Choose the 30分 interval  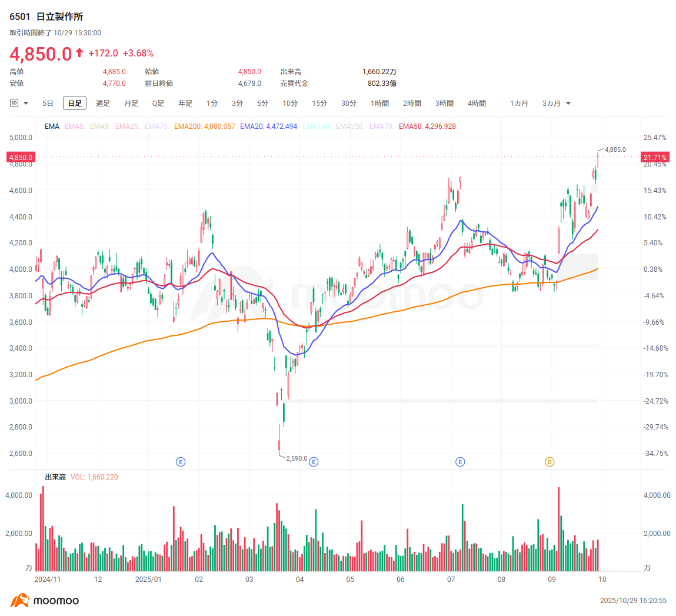coord(349,104)
